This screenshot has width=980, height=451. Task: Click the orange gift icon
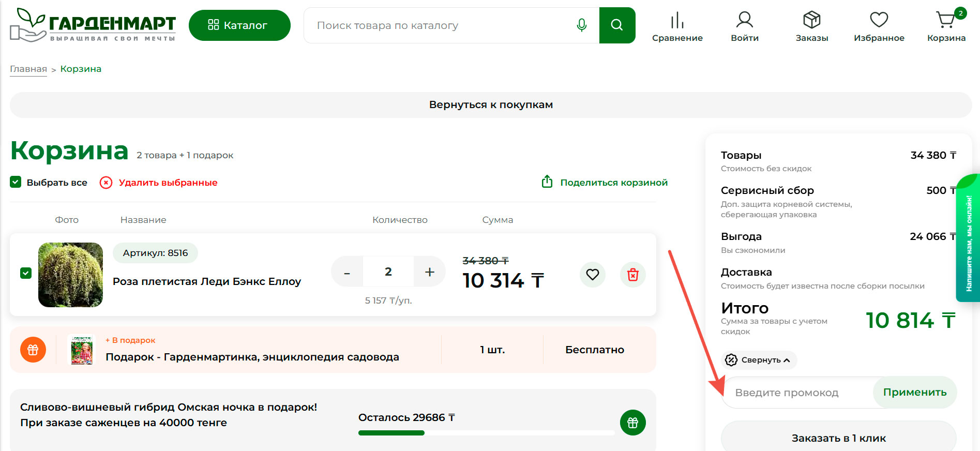(33, 350)
